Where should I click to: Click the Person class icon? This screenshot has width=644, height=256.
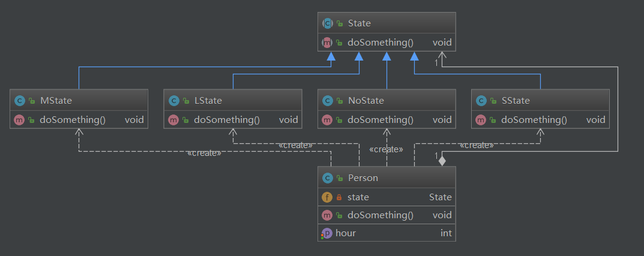pos(327,178)
